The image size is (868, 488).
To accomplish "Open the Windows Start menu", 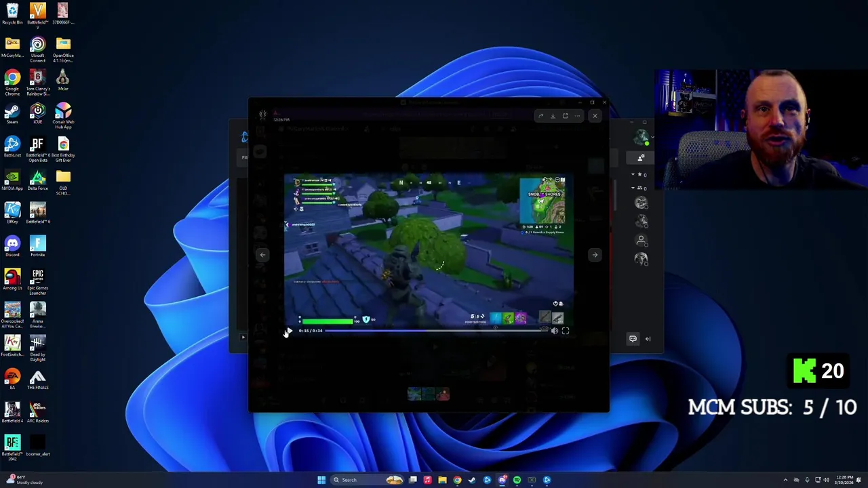I will click(321, 480).
